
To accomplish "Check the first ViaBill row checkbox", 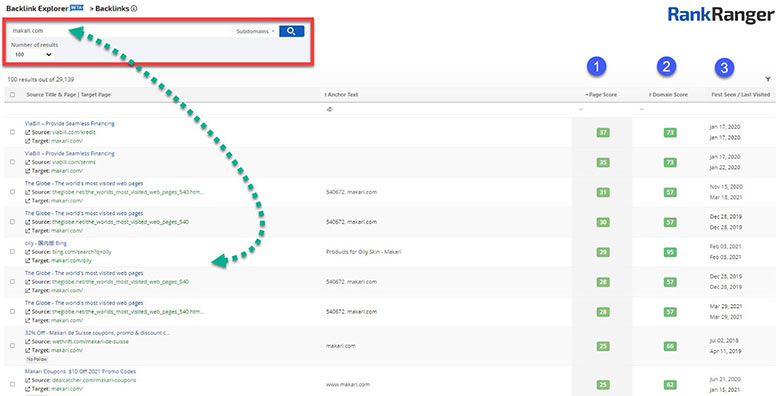I will point(12,132).
